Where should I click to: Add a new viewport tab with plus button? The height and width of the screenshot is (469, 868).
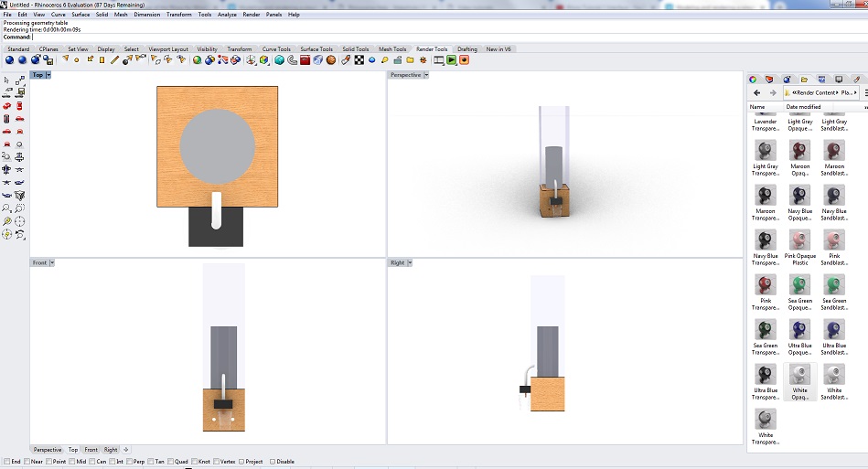tap(125, 450)
